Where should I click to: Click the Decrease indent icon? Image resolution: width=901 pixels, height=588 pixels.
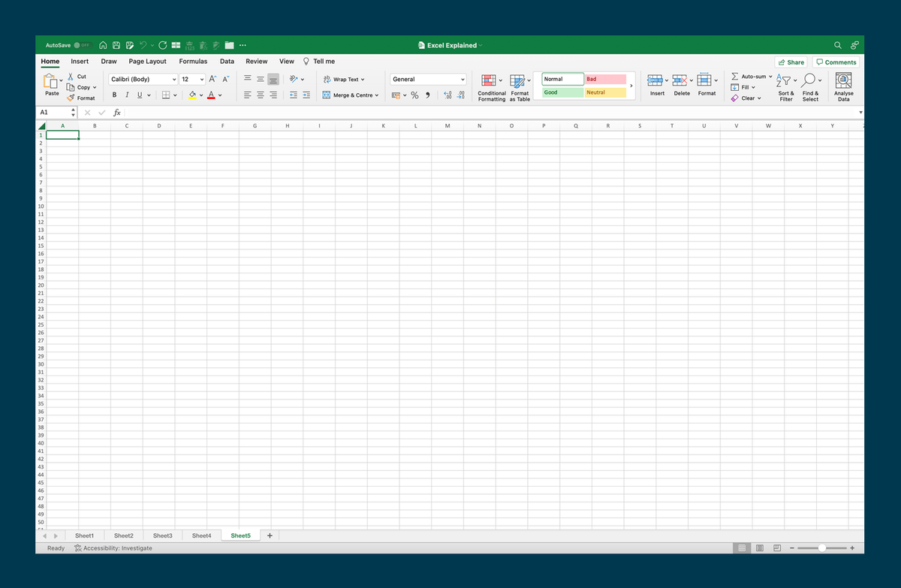pyautogui.click(x=294, y=95)
